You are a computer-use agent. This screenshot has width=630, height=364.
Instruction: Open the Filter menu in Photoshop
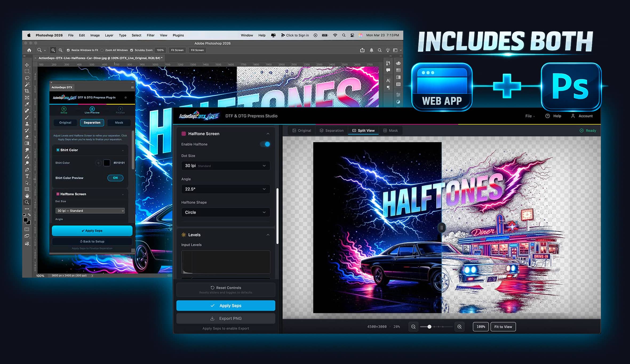click(150, 35)
